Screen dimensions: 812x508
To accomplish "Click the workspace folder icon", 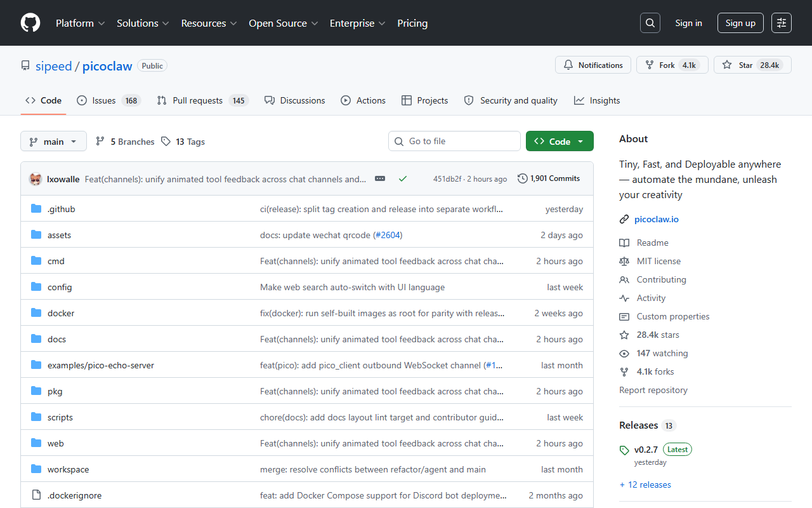I will pyautogui.click(x=36, y=469).
